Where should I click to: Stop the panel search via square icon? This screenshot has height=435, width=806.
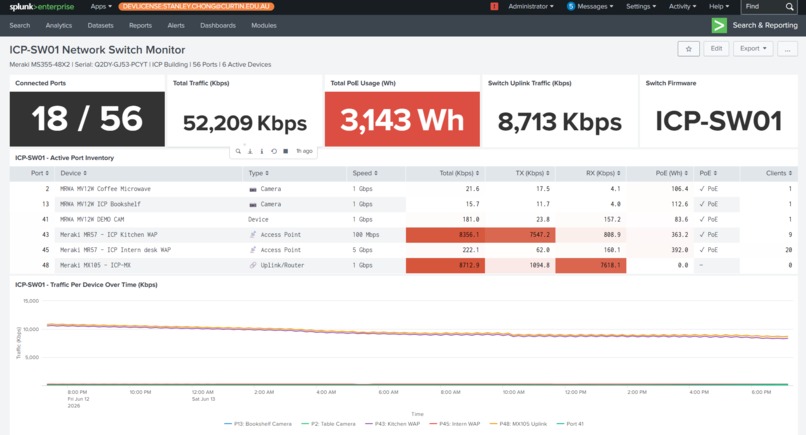[286, 151]
